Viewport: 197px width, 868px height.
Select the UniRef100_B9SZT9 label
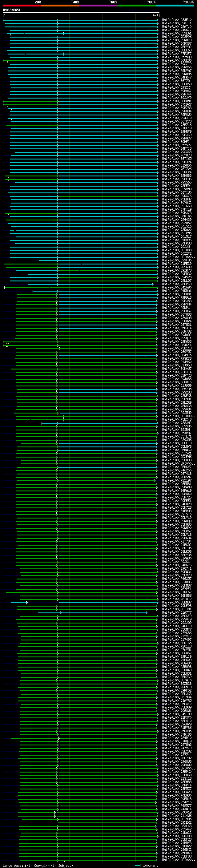pos(176,64)
